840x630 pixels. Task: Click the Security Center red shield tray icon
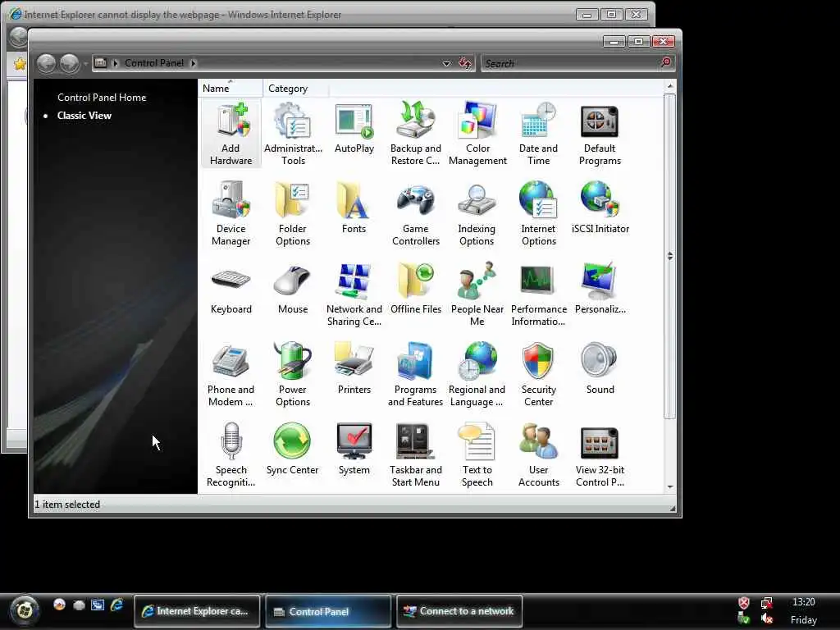pos(743,603)
